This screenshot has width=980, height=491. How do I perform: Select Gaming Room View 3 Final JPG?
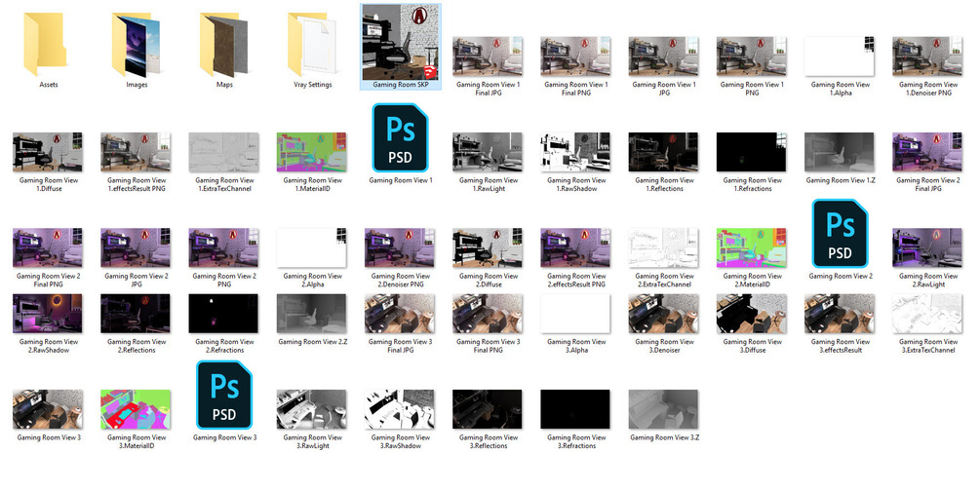[x=401, y=315]
